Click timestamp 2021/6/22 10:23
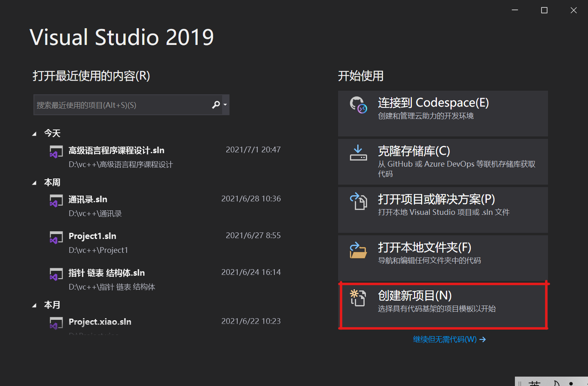 251,321
